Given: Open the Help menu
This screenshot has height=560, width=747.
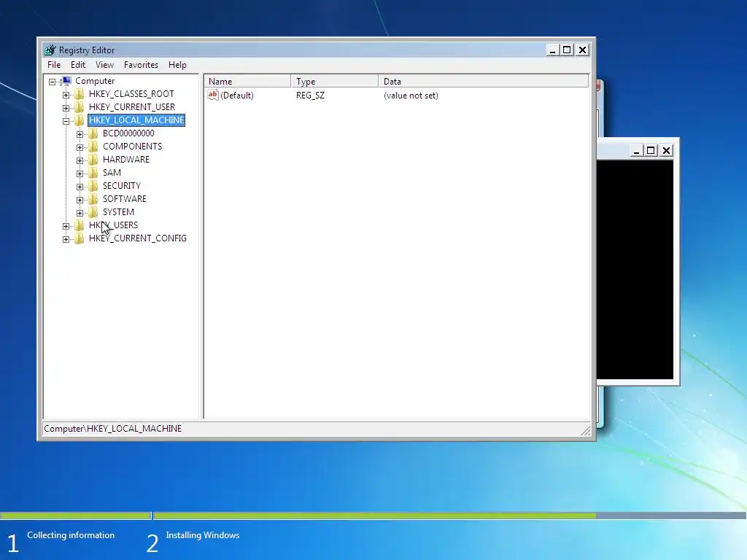Looking at the screenshot, I should (x=177, y=65).
